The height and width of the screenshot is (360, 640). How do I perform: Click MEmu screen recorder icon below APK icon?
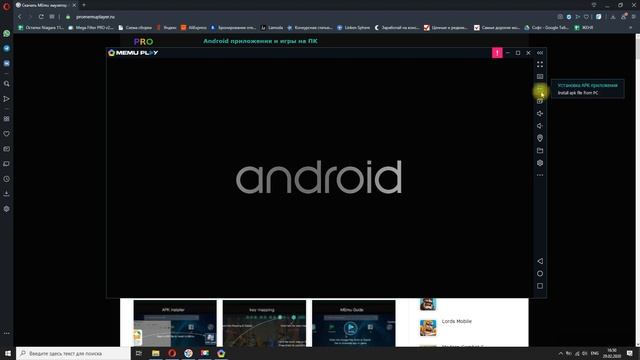pos(540,101)
